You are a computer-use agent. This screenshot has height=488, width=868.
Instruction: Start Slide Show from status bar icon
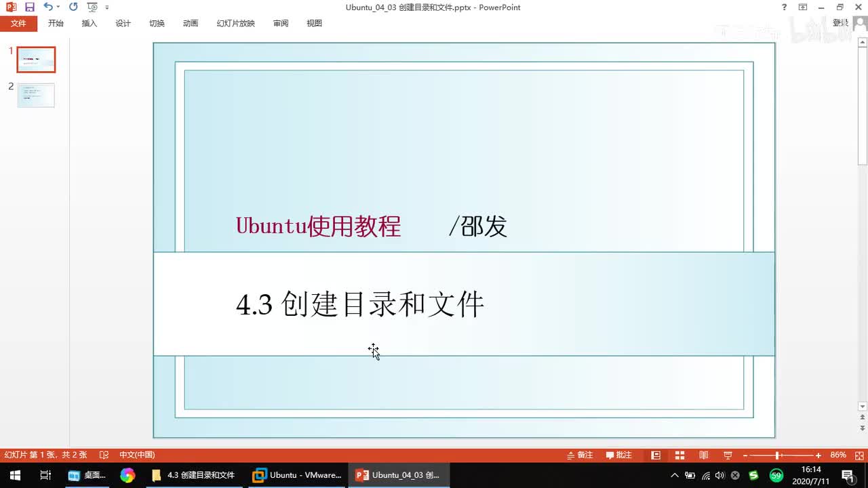click(x=728, y=455)
